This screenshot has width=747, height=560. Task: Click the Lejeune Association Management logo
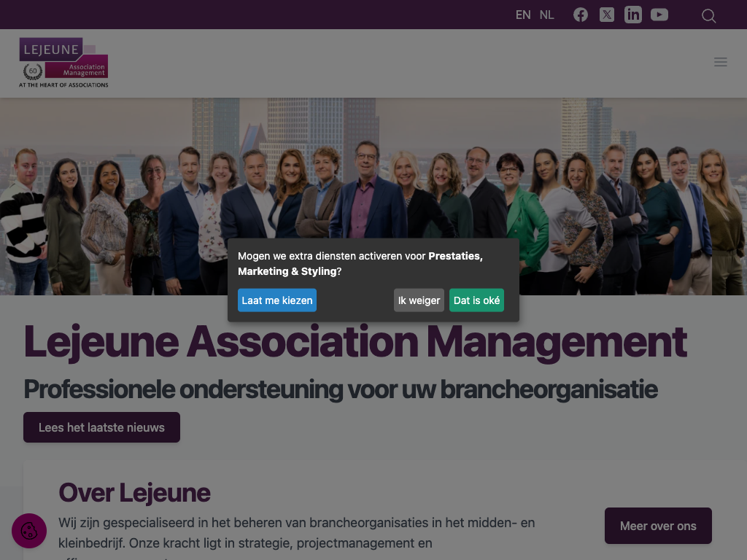coord(63,63)
